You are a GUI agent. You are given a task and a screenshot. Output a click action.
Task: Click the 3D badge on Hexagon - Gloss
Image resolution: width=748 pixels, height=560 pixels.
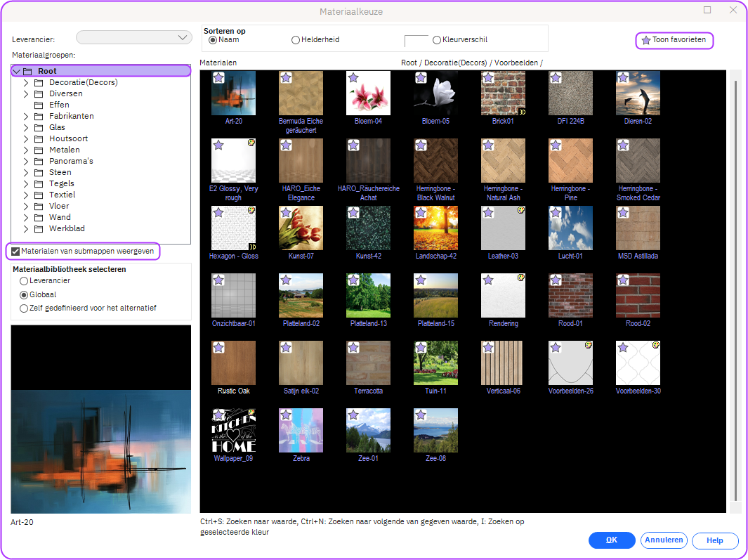tap(251, 247)
